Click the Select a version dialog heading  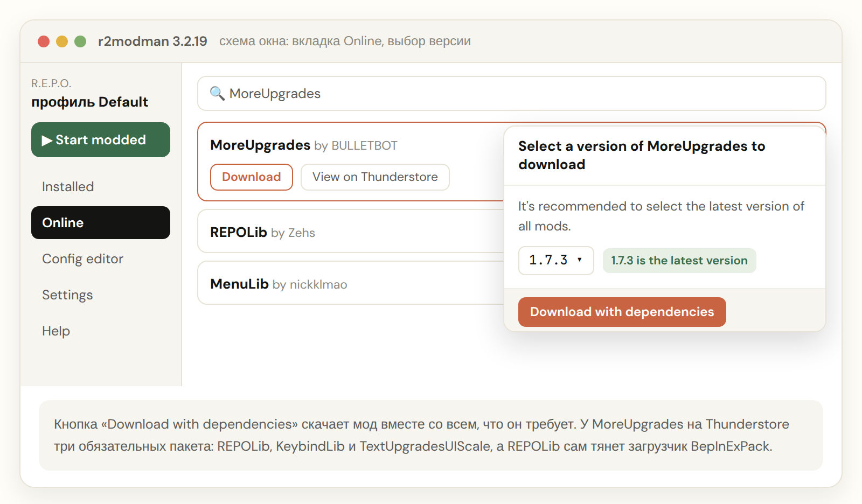coord(642,155)
